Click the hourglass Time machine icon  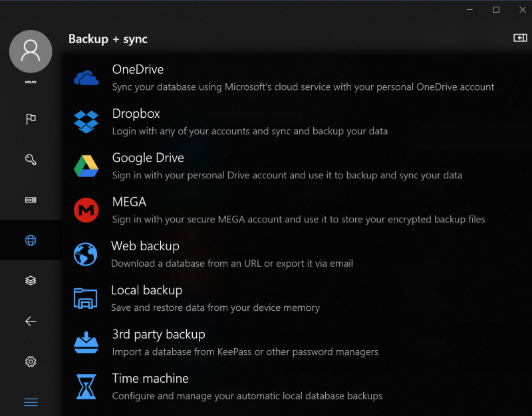point(86,387)
